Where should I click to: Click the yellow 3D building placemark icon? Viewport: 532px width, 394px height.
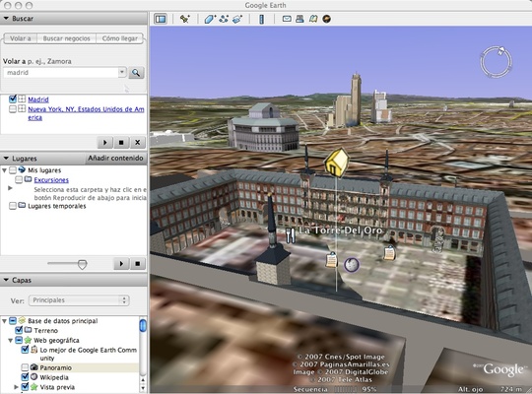click(x=337, y=163)
